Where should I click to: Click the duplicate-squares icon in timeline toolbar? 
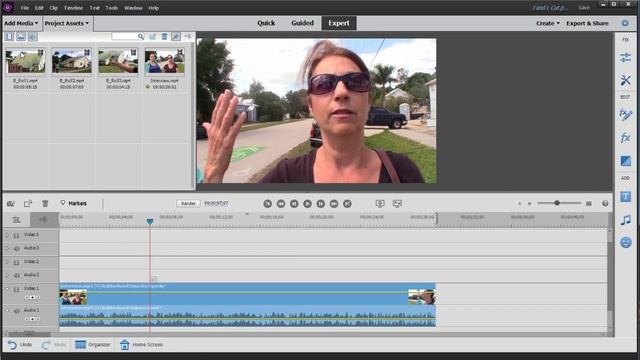pyautogui.click(x=28, y=203)
